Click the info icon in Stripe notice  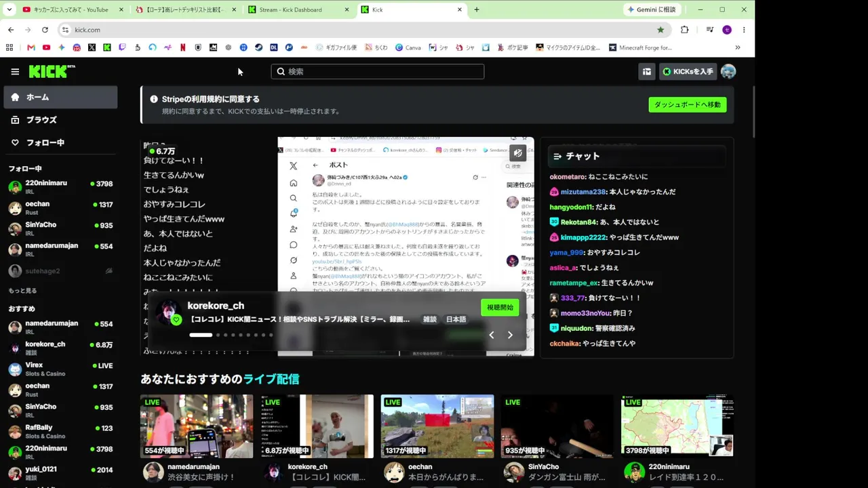(x=154, y=100)
